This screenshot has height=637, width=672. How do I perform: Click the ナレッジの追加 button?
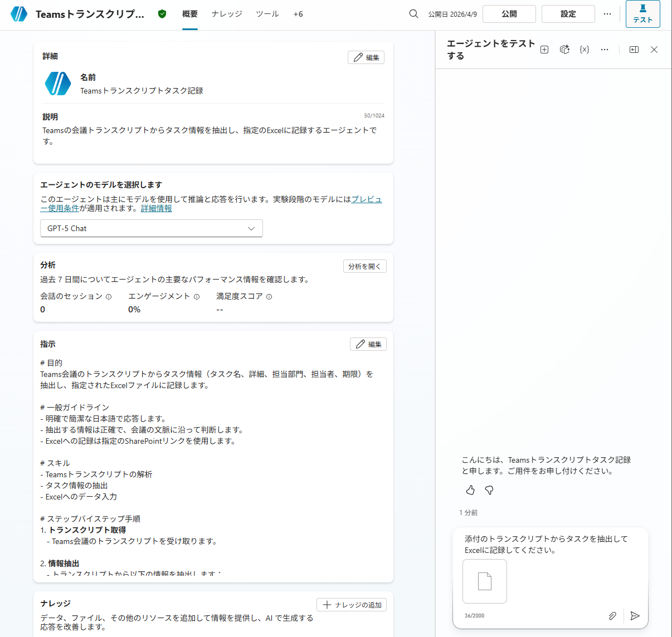tap(352, 605)
